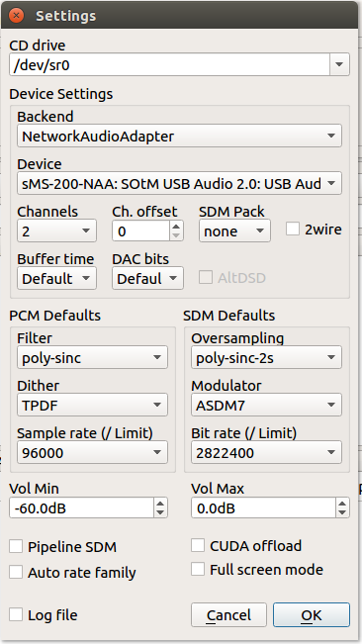Click inside the Vol Min -60.0dB field
362x644 pixels.
[x=82, y=508]
